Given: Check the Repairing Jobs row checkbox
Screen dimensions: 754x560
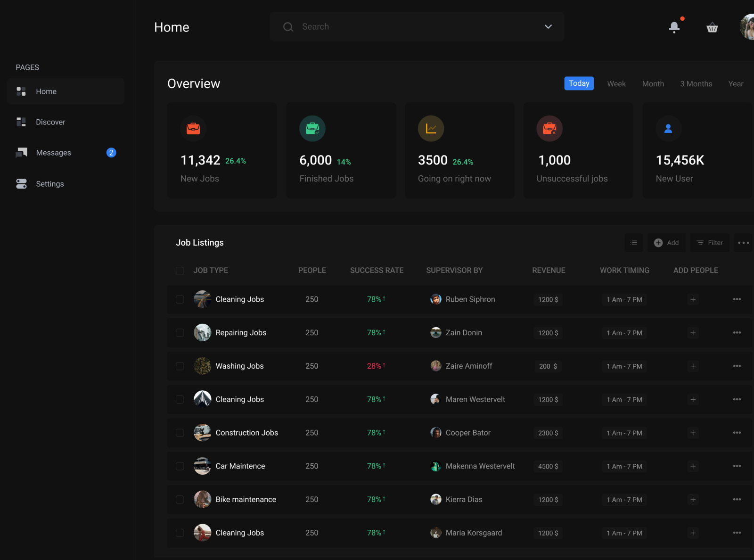Looking at the screenshot, I should [180, 333].
